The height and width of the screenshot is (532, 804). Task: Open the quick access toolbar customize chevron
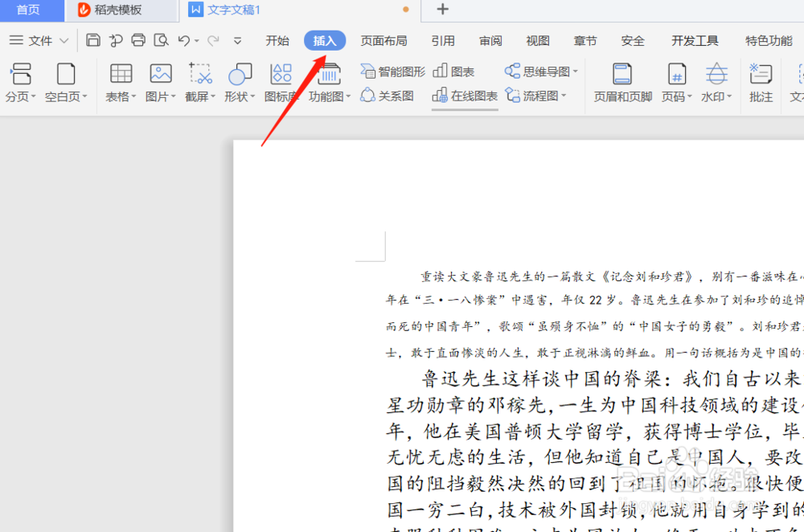coord(236,40)
